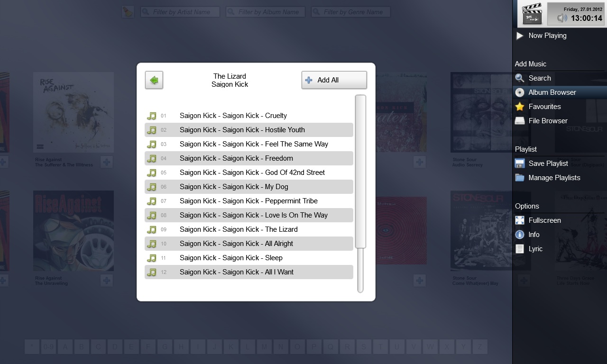Open the Info option
This screenshot has width=607, height=364.
tap(560, 235)
